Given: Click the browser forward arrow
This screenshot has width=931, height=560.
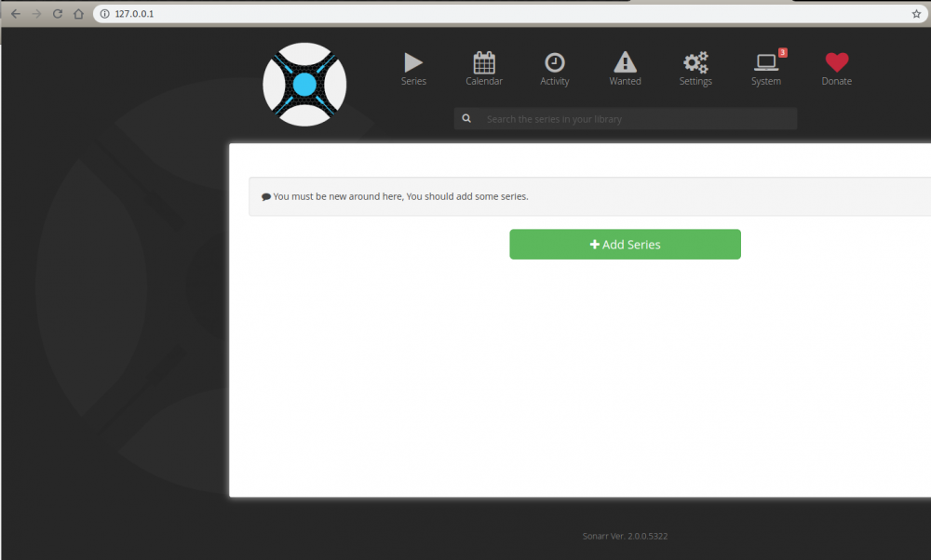Looking at the screenshot, I should point(37,14).
